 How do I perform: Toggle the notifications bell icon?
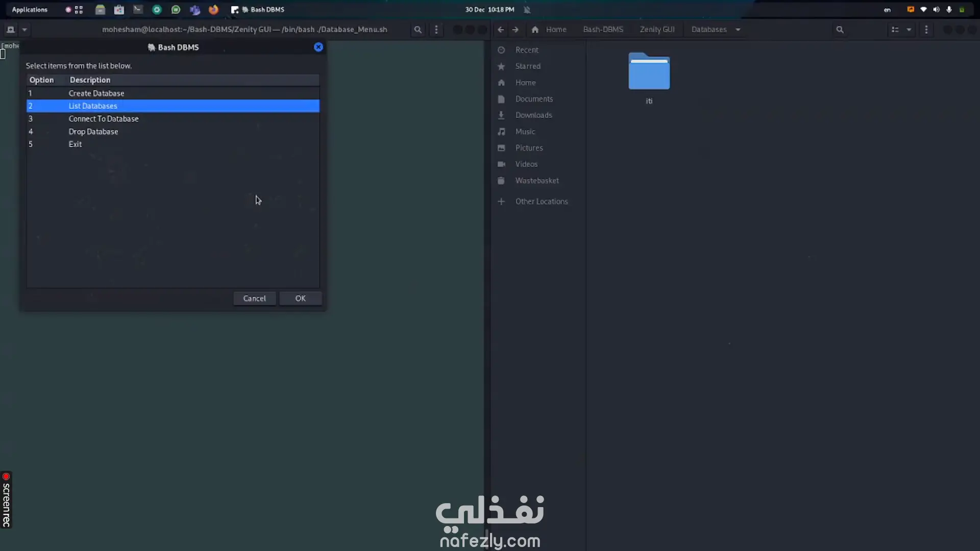click(x=527, y=10)
